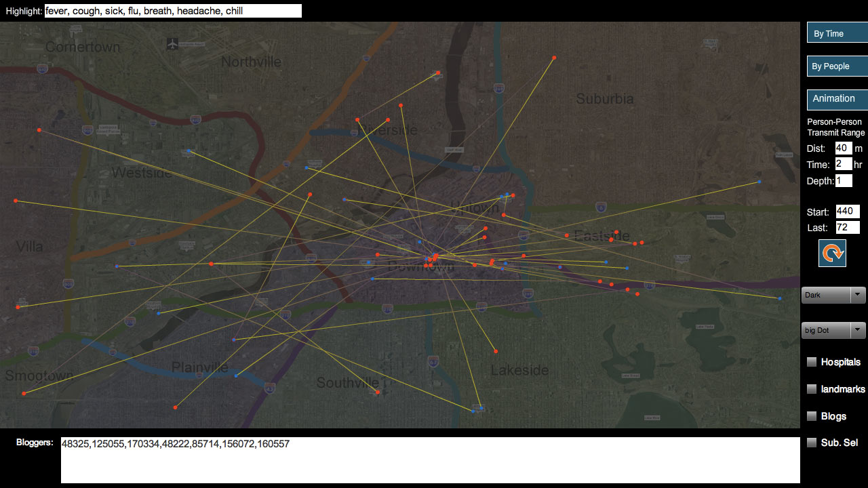Open the By Time view
Viewport: 868px width, 488px height.
pos(837,33)
